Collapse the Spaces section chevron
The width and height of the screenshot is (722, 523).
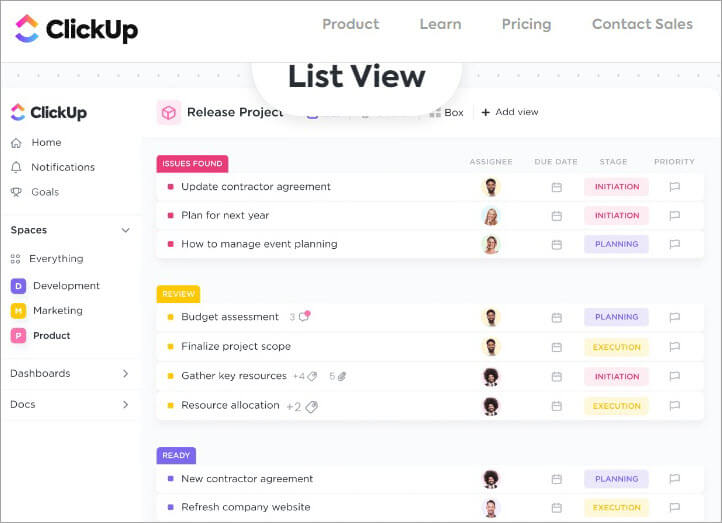(125, 230)
